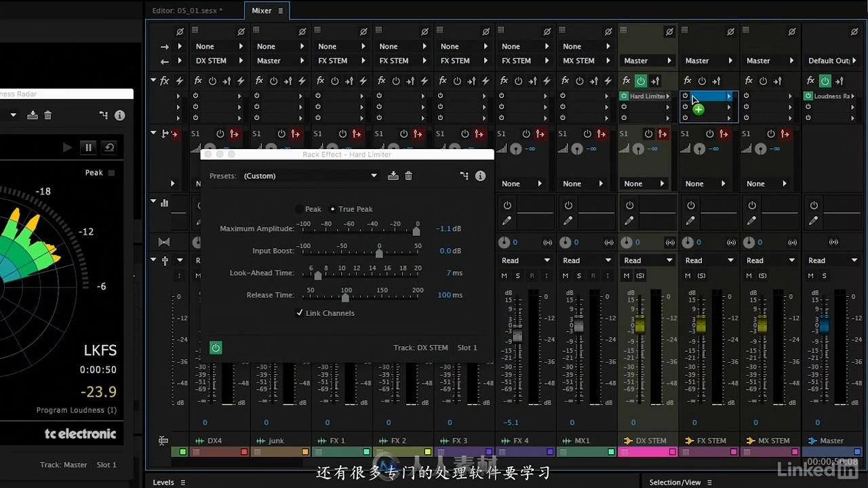Freeze effects lightning icon on junk track
Viewport: 868px width, 488px height.
click(302, 81)
